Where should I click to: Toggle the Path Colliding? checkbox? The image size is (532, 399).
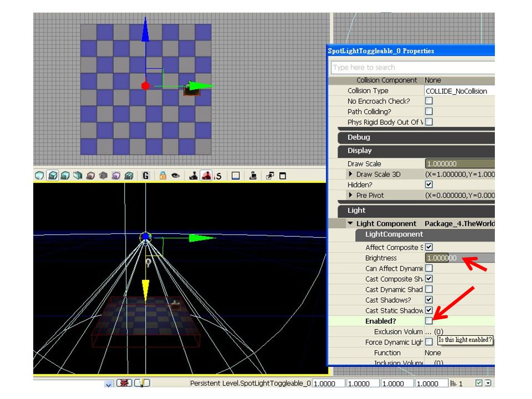(429, 111)
